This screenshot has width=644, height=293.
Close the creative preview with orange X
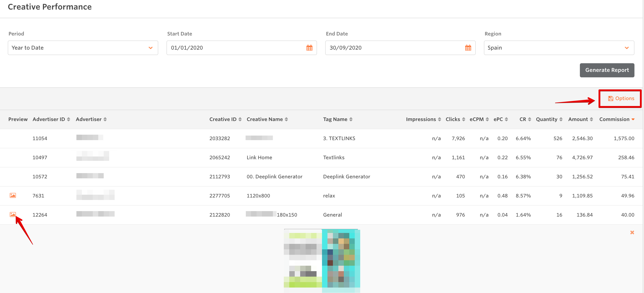pyautogui.click(x=632, y=232)
